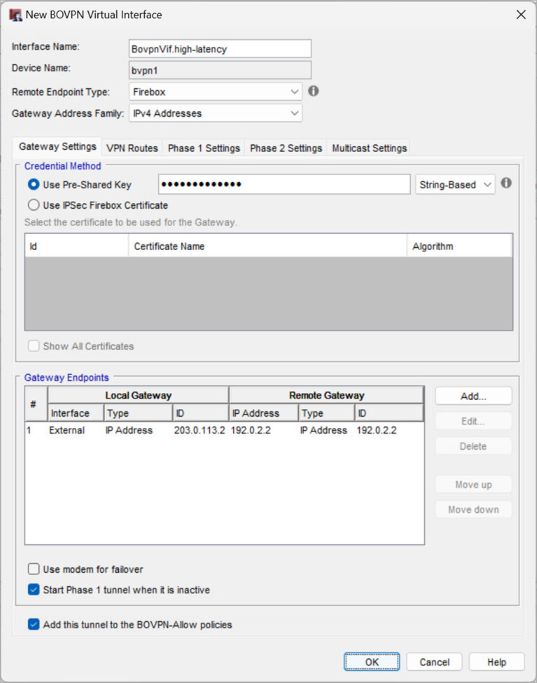Uncheck Start Phase 1 tunnel when inactive

(34, 590)
